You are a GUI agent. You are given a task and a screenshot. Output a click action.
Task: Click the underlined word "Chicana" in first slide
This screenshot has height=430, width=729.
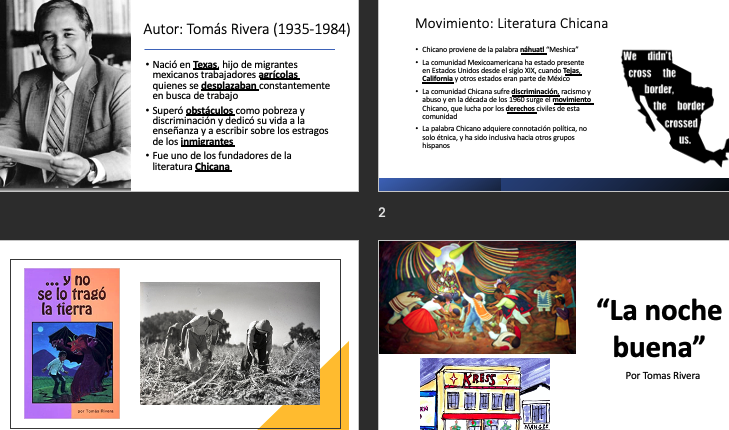(x=212, y=167)
